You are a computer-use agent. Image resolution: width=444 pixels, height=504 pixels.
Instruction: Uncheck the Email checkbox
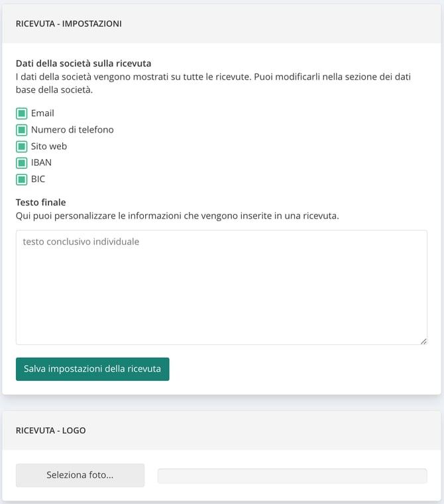[x=22, y=113]
